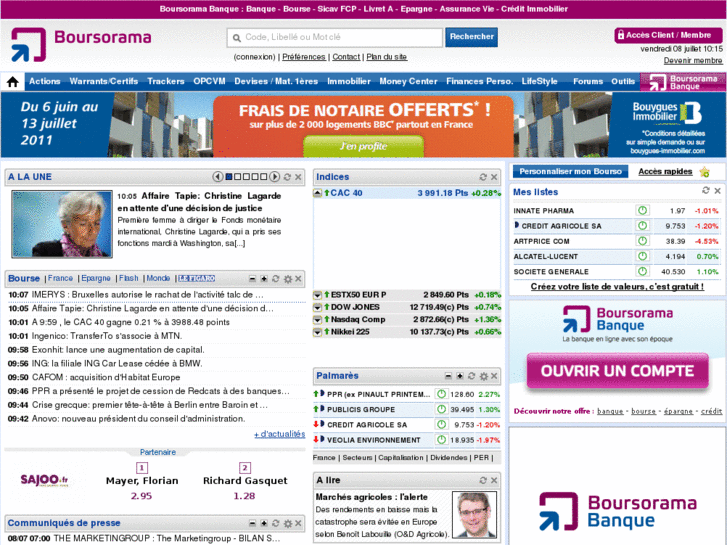Switch to the Monde news tab

point(158,278)
